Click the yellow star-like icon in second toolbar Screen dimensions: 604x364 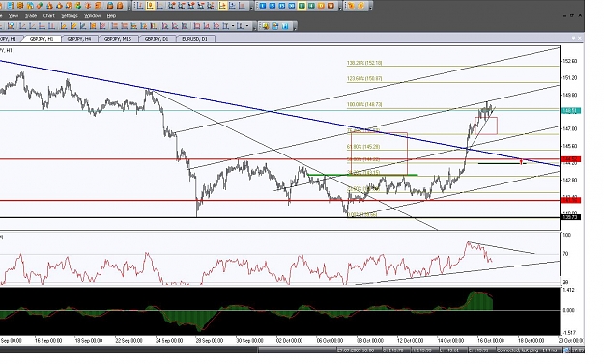(266, 26)
